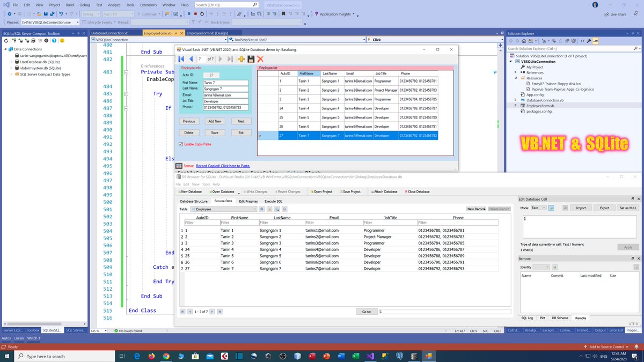This screenshot has height=362, width=644.
Task: Click Record Copied paste link
Action: coord(223,166)
